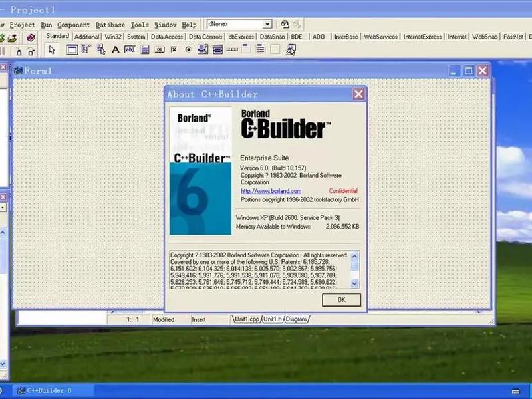
Task: Pick the CheckBox component icon
Action: tap(174, 49)
